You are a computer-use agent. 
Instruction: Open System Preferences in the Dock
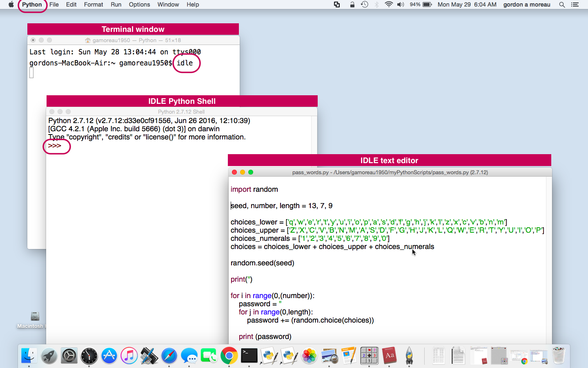69,356
